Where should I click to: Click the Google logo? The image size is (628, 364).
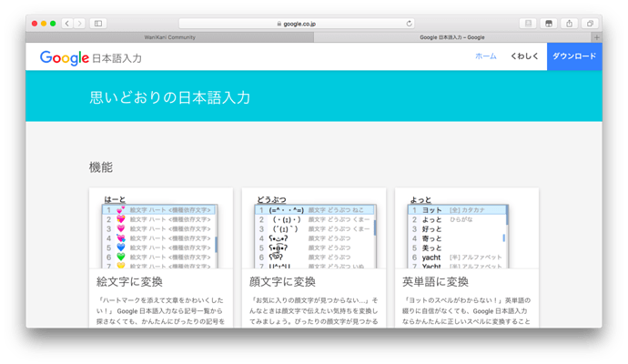coord(65,57)
